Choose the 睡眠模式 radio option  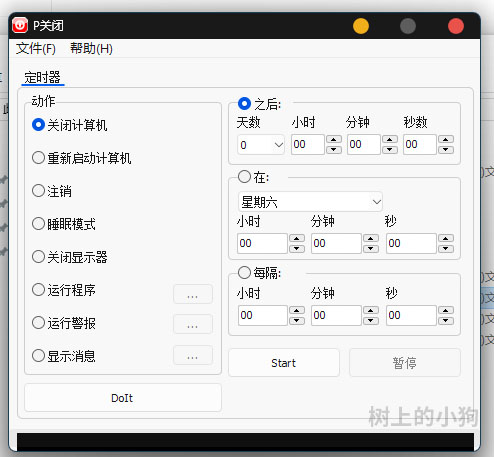[64, 224]
